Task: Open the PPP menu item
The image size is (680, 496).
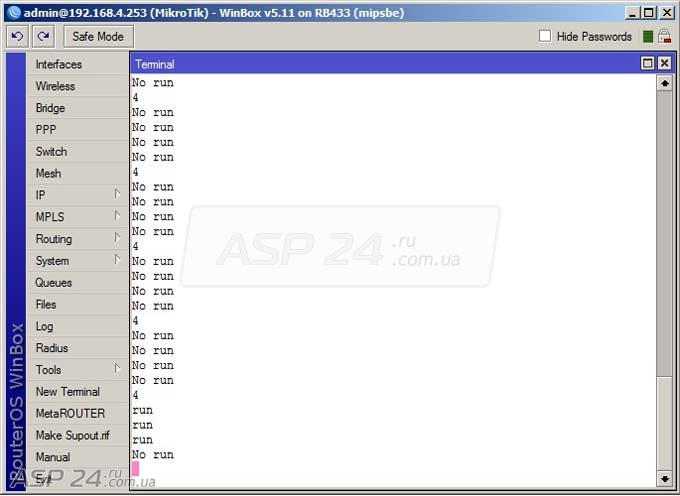Action: (x=78, y=130)
